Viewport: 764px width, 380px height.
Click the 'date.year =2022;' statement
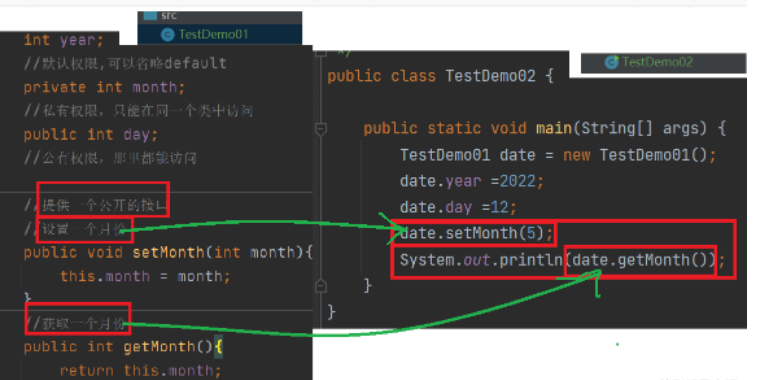472,182
